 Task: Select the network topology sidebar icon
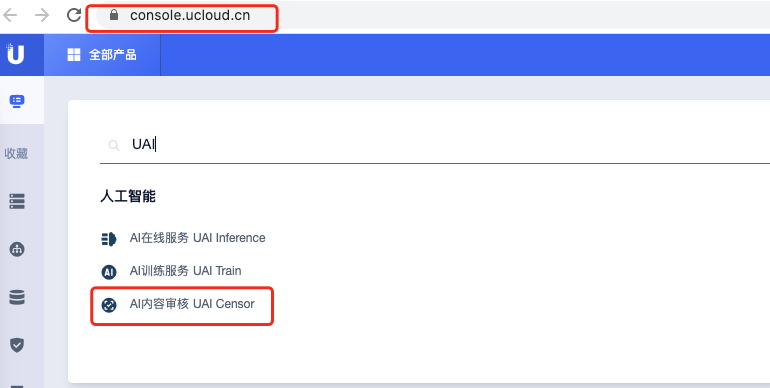17,249
